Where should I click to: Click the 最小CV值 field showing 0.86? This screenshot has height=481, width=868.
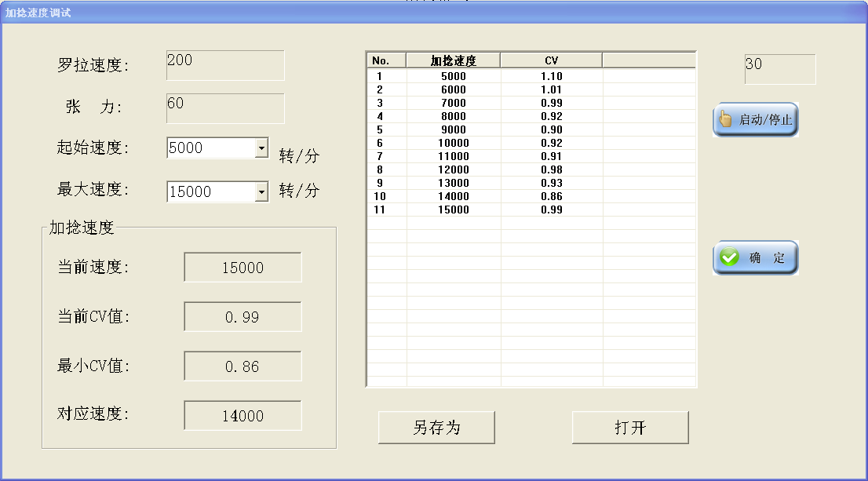tap(243, 366)
